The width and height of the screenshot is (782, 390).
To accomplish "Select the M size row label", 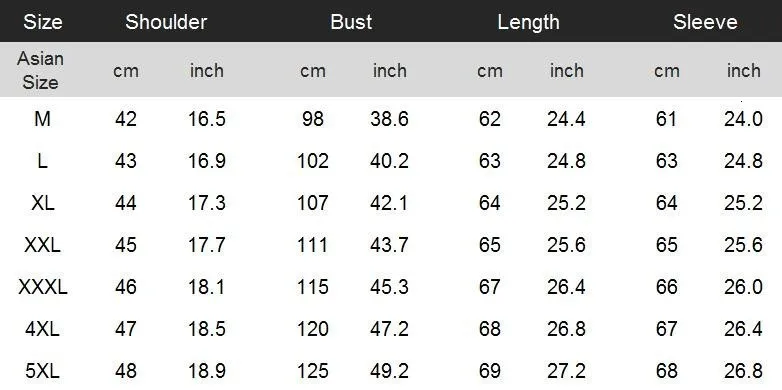I will point(42,119).
